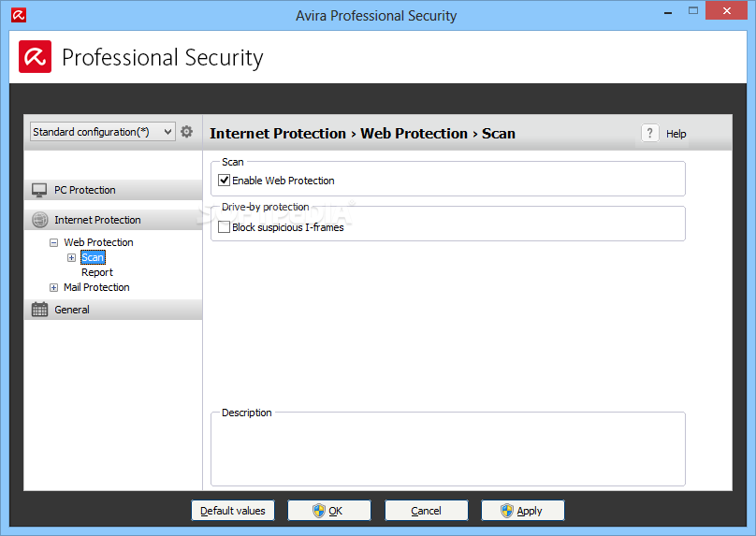The width and height of the screenshot is (756, 536).
Task: Click the shield icon on Apply button
Action: (x=507, y=511)
